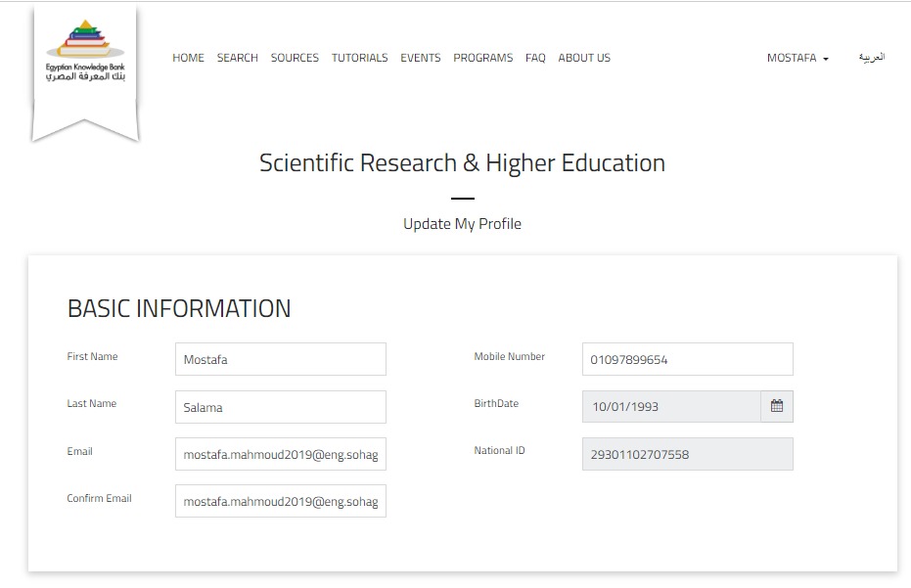Click the BirthDate date field
911x588 pixels.
click(x=671, y=407)
